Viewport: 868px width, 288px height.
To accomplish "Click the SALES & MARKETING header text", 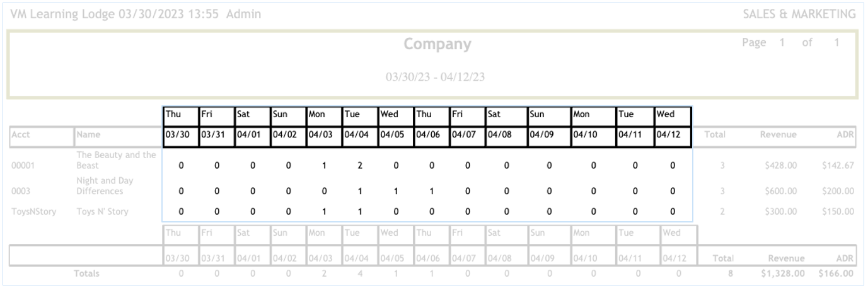I will point(799,14).
